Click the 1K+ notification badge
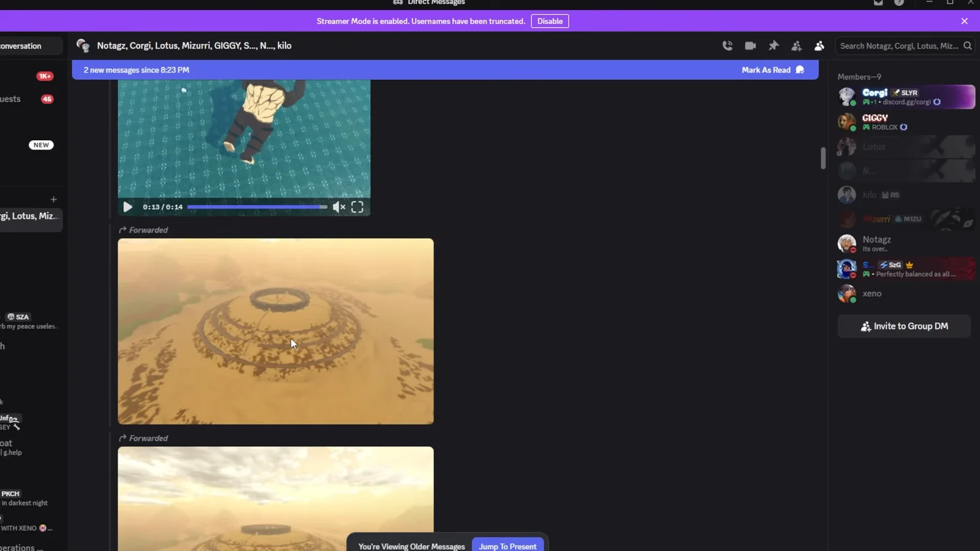The width and height of the screenshot is (980, 551). [45, 76]
